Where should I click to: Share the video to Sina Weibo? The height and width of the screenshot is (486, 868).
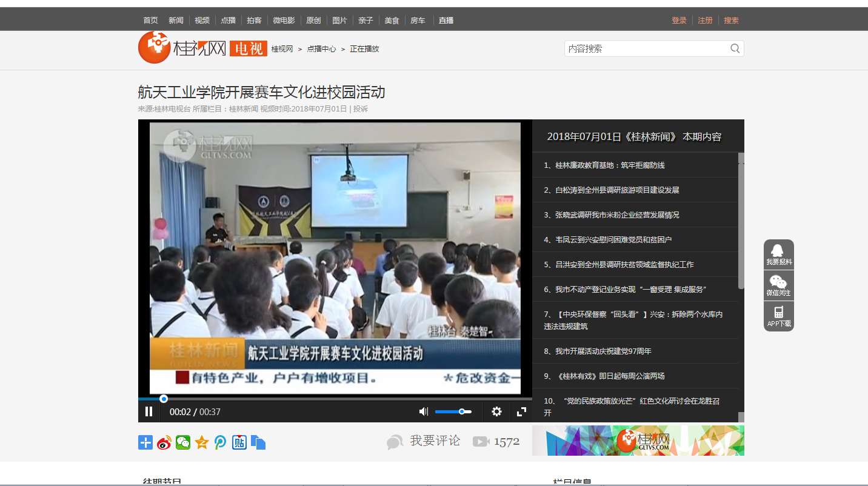[x=164, y=442]
